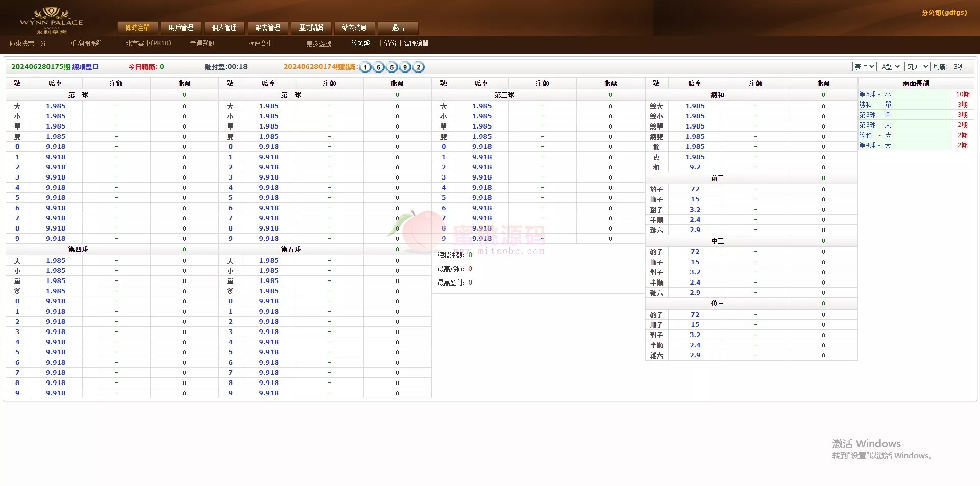Open the 實占 dropdown

pyautogui.click(x=864, y=67)
